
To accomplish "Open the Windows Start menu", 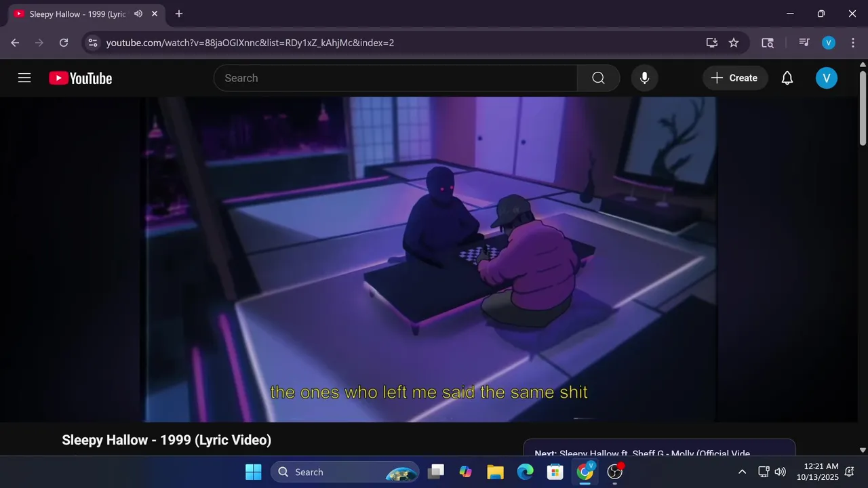I will pos(253,472).
